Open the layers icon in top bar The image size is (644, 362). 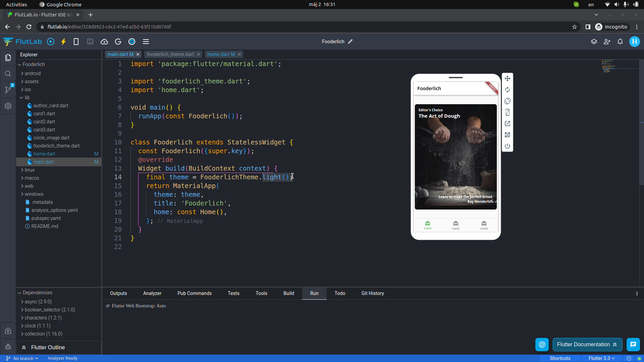click(594, 42)
